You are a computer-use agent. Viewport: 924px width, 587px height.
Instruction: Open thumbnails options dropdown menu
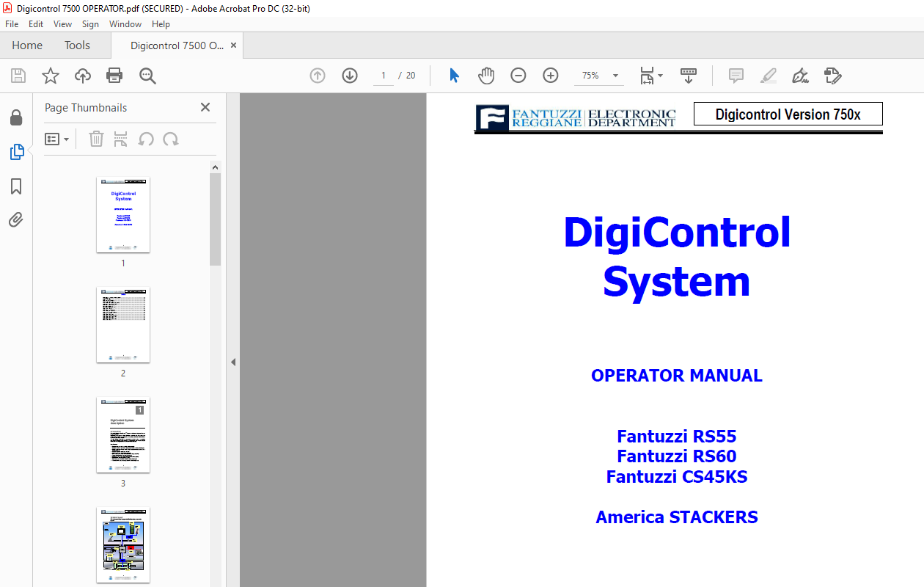click(x=57, y=139)
